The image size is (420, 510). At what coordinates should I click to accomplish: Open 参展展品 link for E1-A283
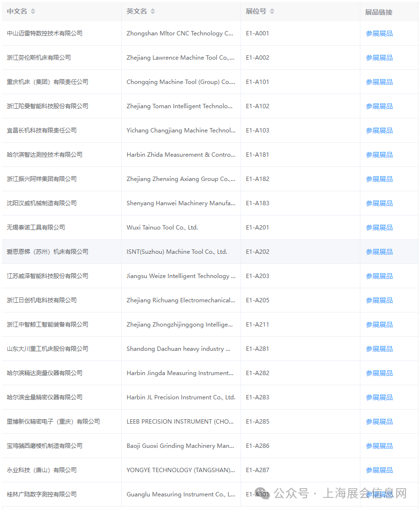379,397
